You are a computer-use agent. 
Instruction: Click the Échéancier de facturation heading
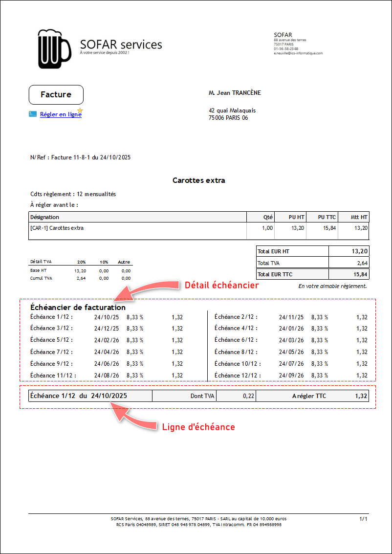[x=78, y=308]
